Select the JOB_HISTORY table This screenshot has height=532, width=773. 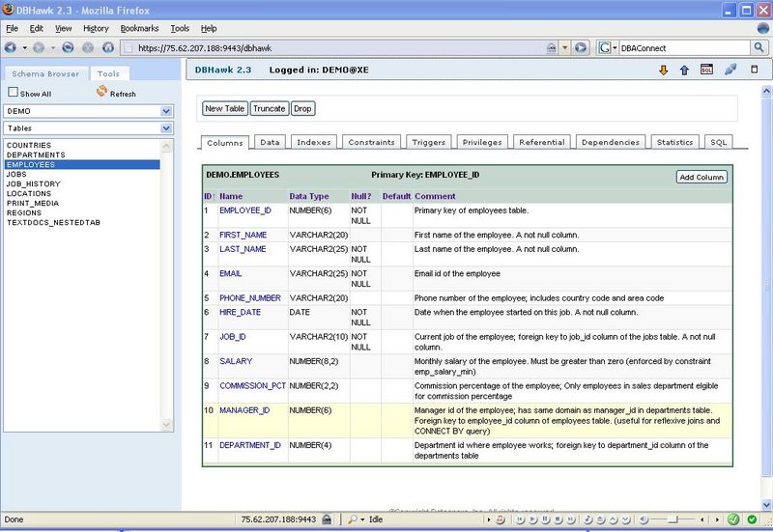point(34,183)
